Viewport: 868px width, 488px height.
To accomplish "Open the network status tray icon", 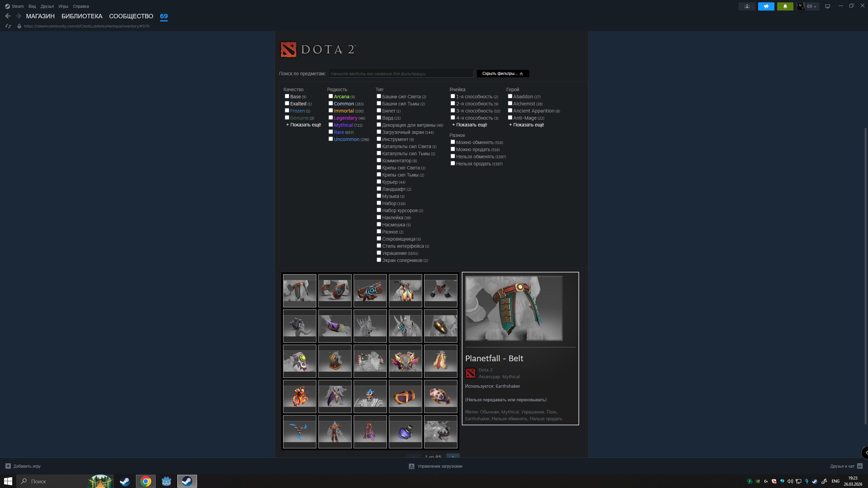I will [798, 481].
